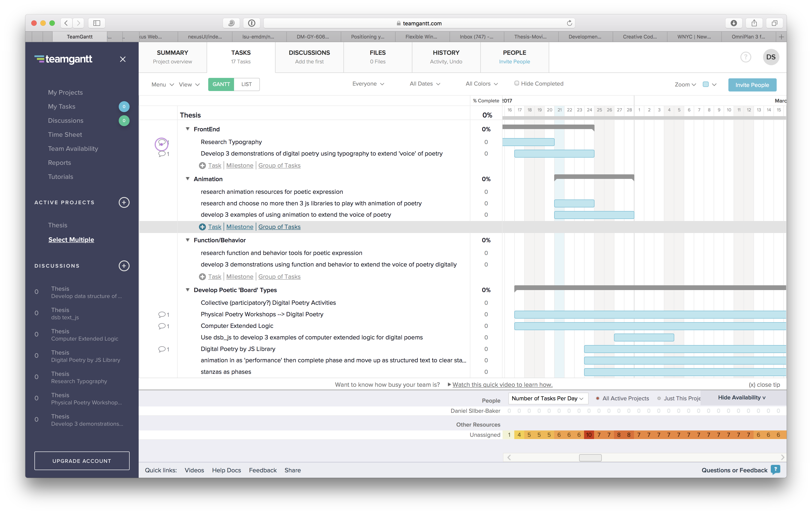Toggle Hide Completed checkbox
Viewport: 812px width, 514px height.
point(516,83)
